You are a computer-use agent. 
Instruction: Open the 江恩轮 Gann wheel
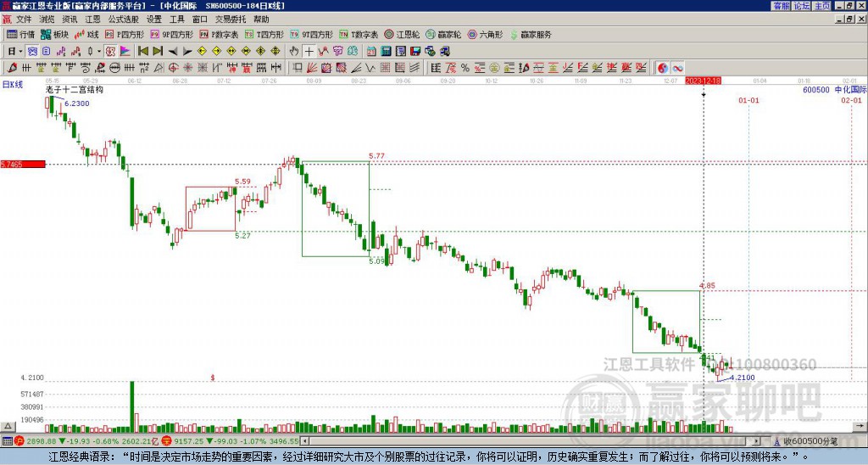(402, 34)
